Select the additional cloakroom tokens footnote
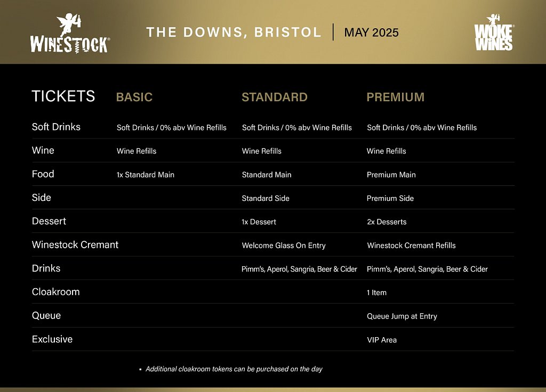The image size is (546, 392). point(234,369)
